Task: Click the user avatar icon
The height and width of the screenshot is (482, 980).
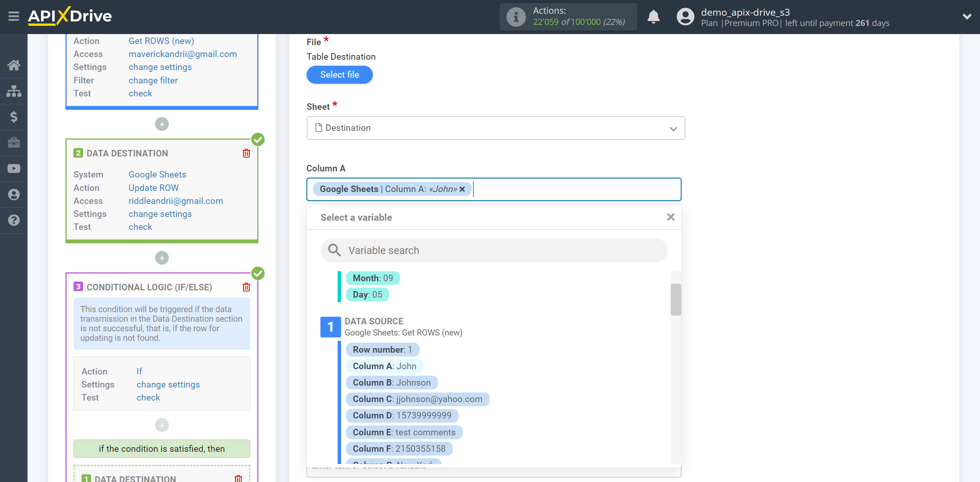Action: [x=685, y=17]
